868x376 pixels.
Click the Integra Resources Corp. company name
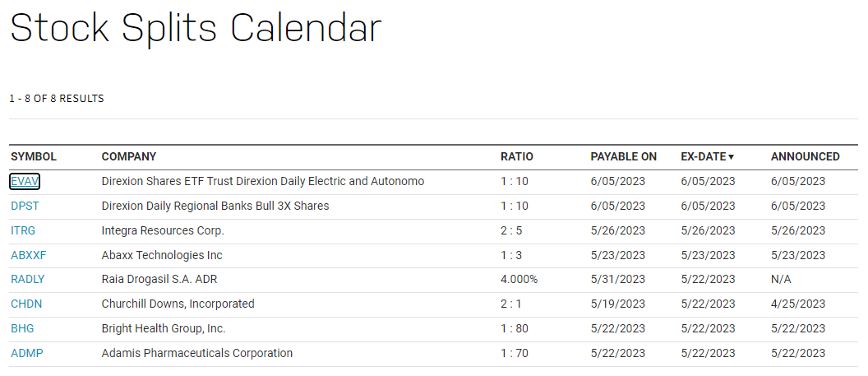(163, 230)
